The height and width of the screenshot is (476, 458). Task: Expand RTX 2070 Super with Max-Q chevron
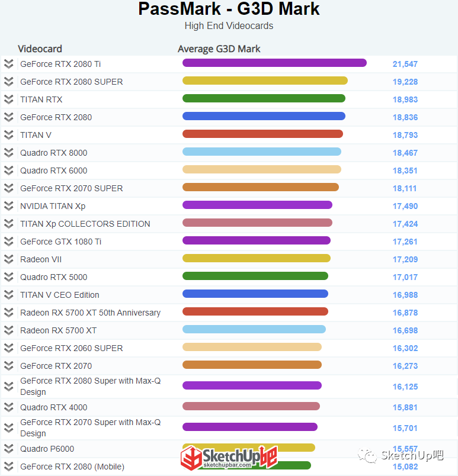point(9,428)
